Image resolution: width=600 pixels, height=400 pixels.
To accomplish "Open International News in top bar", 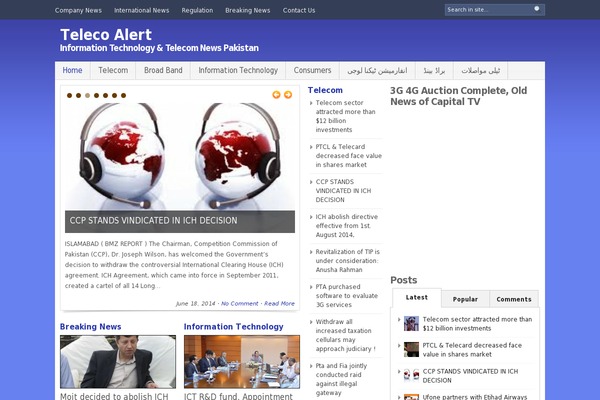I will [x=142, y=10].
